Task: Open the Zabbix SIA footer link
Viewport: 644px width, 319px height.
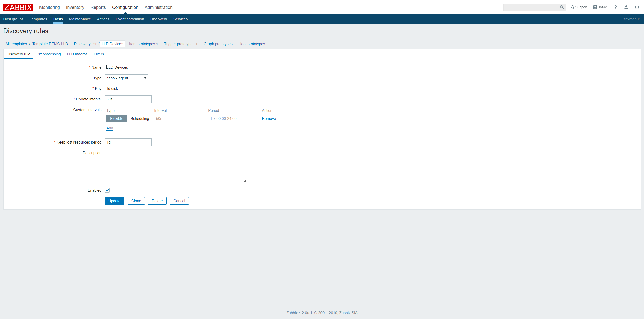Action: pos(348,313)
